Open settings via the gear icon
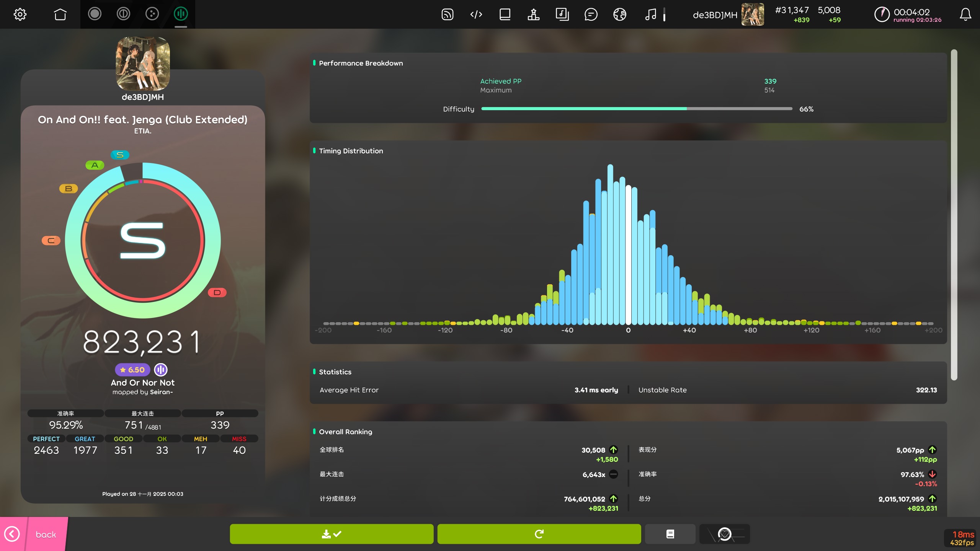The image size is (980, 551). tap(20, 15)
